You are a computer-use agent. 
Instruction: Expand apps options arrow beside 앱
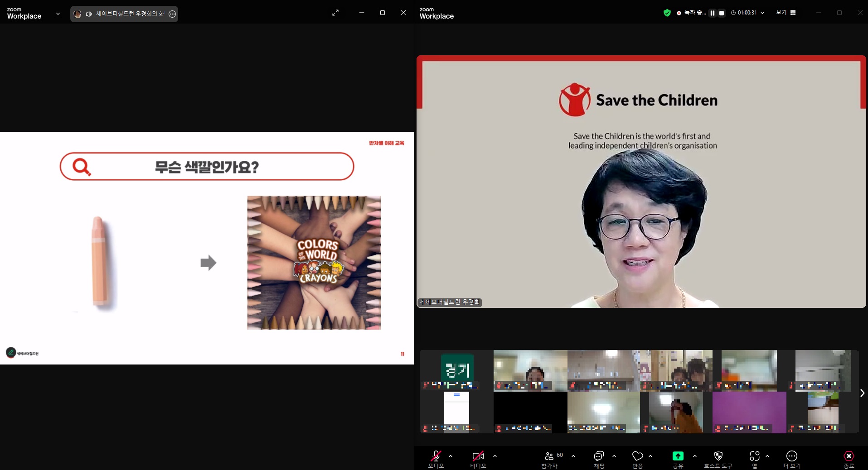[x=767, y=456]
